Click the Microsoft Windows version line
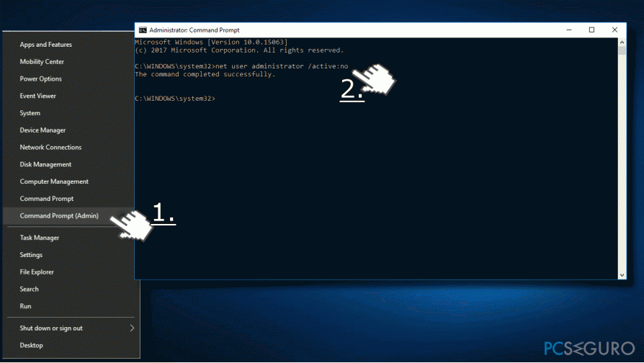 (x=211, y=42)
